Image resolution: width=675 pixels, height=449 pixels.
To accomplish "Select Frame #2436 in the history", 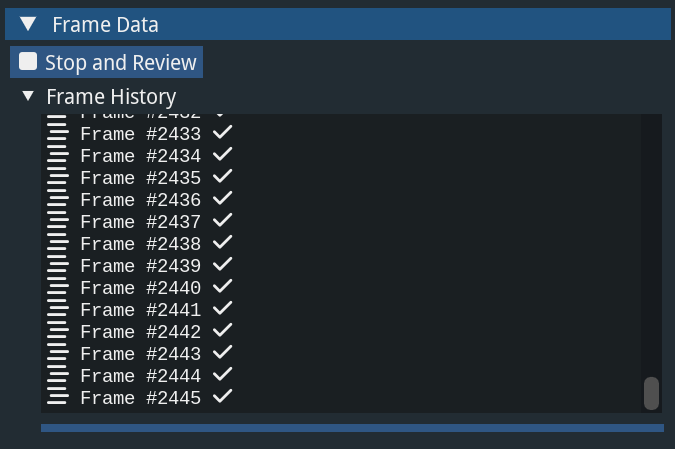I will pyautogui.click(x=140, y=200).
